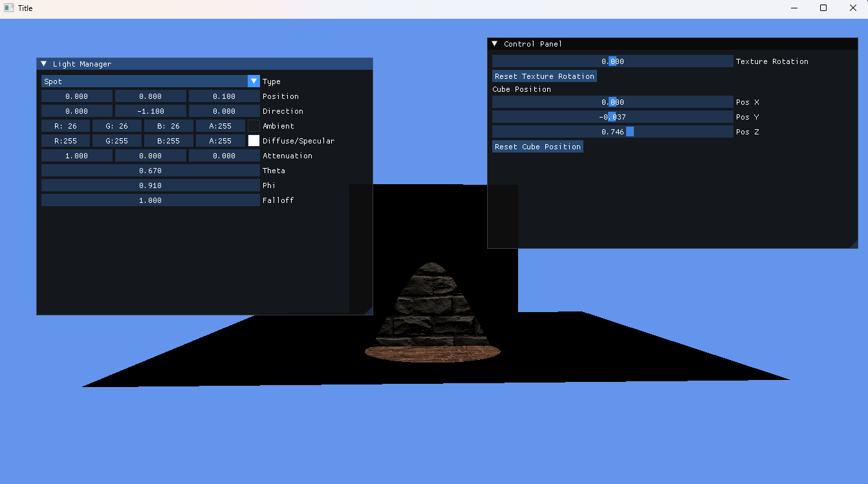Click the Light Manager title bar
This screenshot has height=484, width=868.
[204, 64]
